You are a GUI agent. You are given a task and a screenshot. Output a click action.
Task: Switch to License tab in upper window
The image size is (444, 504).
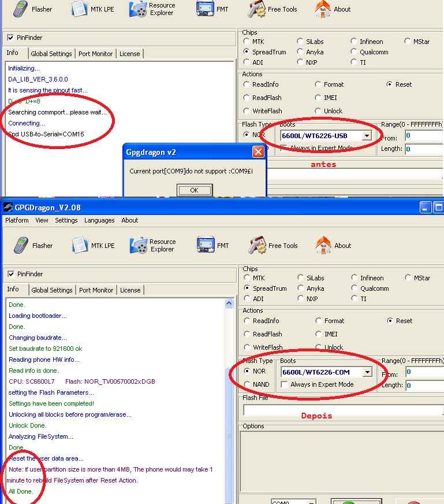tap(130, 54)
